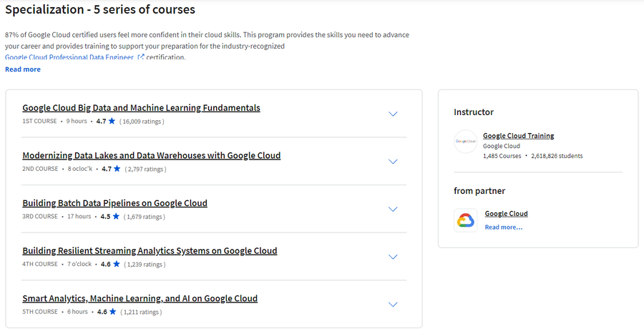Open Building Resilient Streaming Analytics Systems course
The width and height of the screenshot is (644, 334).
click(x=150, y=251)
